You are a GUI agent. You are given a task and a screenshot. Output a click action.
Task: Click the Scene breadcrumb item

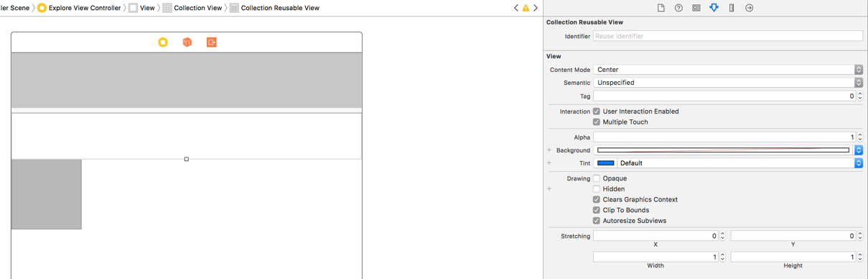(x=15, y=8)
